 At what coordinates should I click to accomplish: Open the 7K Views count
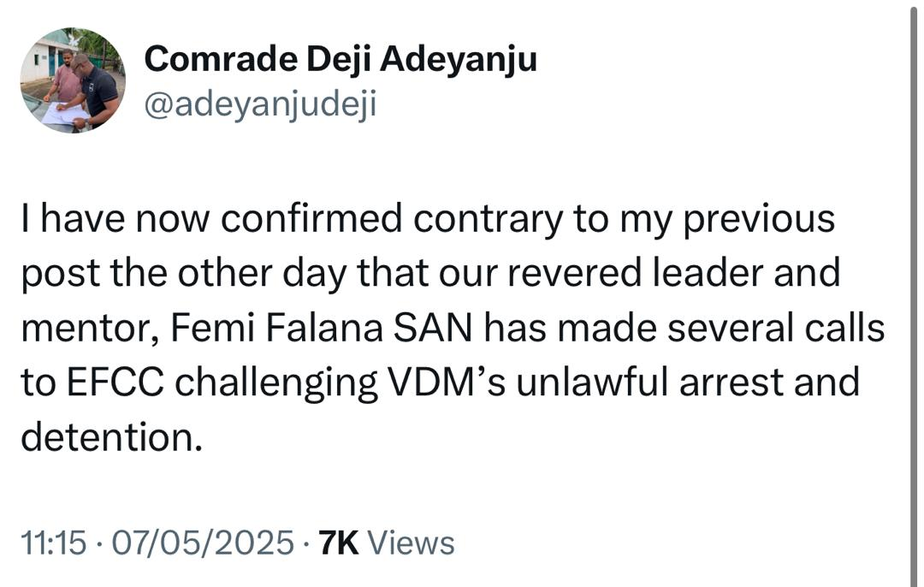coord(385,543)
